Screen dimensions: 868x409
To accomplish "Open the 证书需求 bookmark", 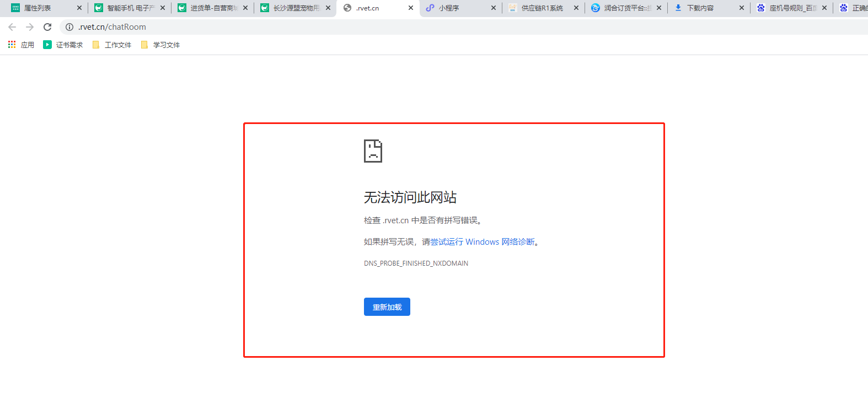I will pos(63,45).
